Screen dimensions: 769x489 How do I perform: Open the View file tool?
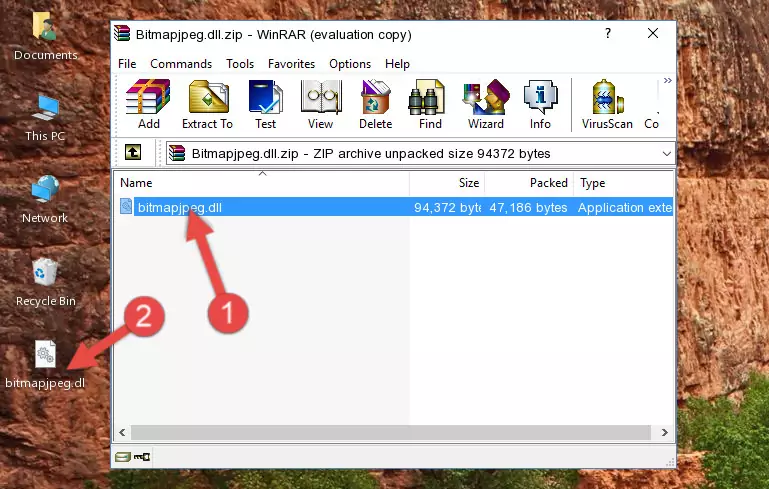321,104
